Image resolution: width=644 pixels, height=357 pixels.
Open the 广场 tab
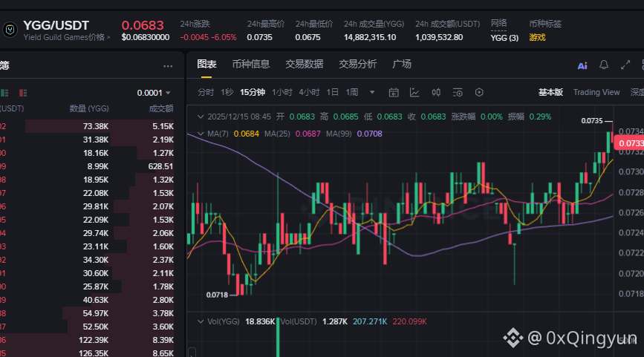pyautogui.click(x=402, y=65)
